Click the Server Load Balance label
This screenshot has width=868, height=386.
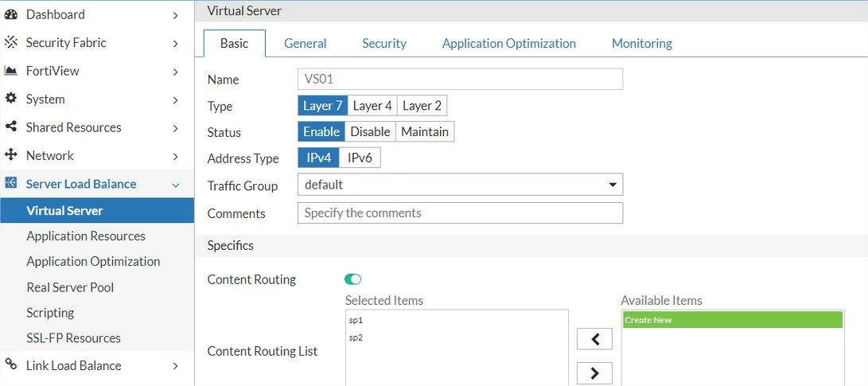(81, 184)
